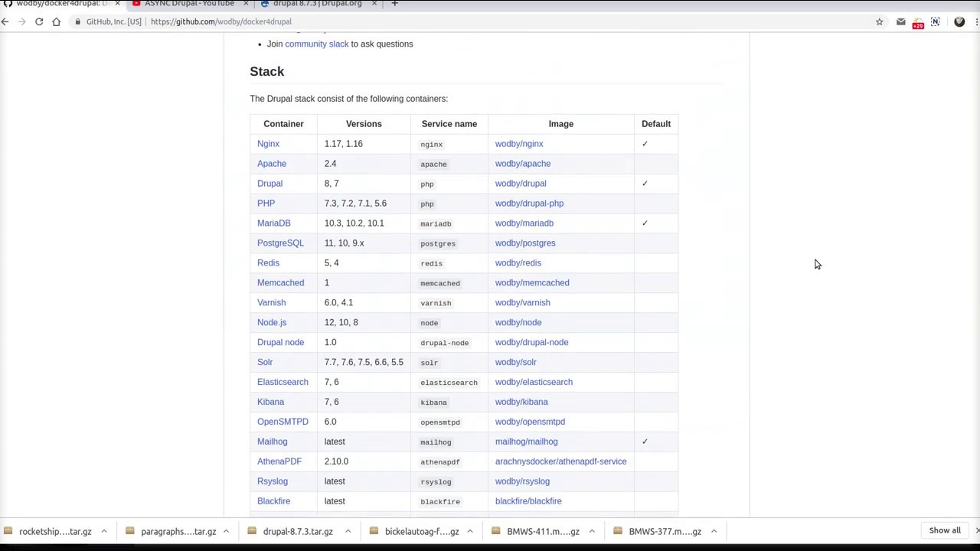
Task: Open the wodby/nginx image link
Action: [x=519, y=144]
